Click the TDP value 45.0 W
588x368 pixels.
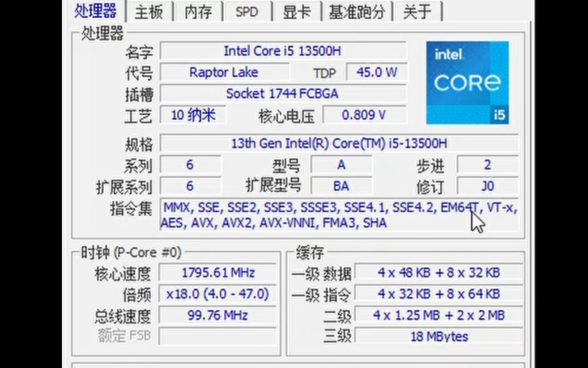pos(376,72)
